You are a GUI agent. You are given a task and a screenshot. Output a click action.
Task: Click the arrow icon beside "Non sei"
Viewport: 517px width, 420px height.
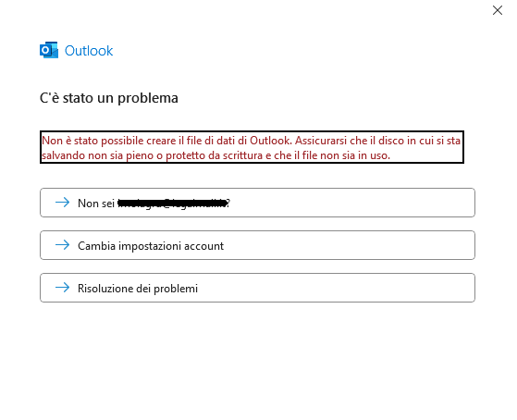62,203
